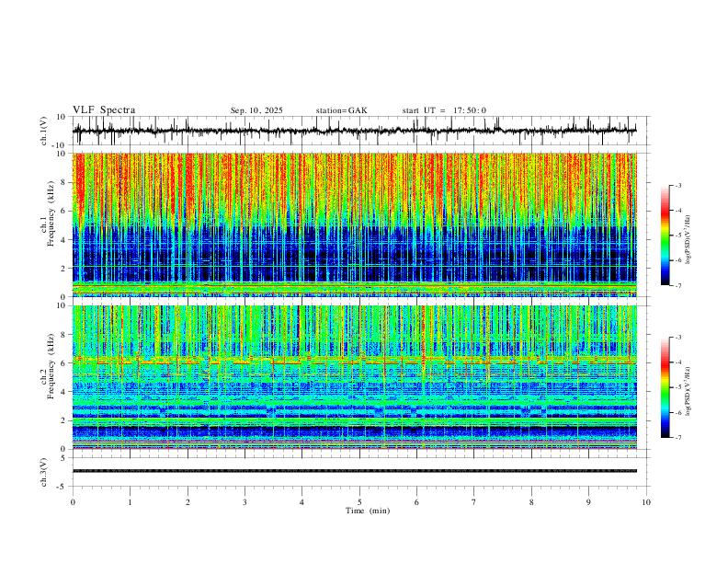The height and width of the screenshot is (563, 728).
Task: Click the "-3" label on ch.1 colorbar
Action: click(678, 185)
